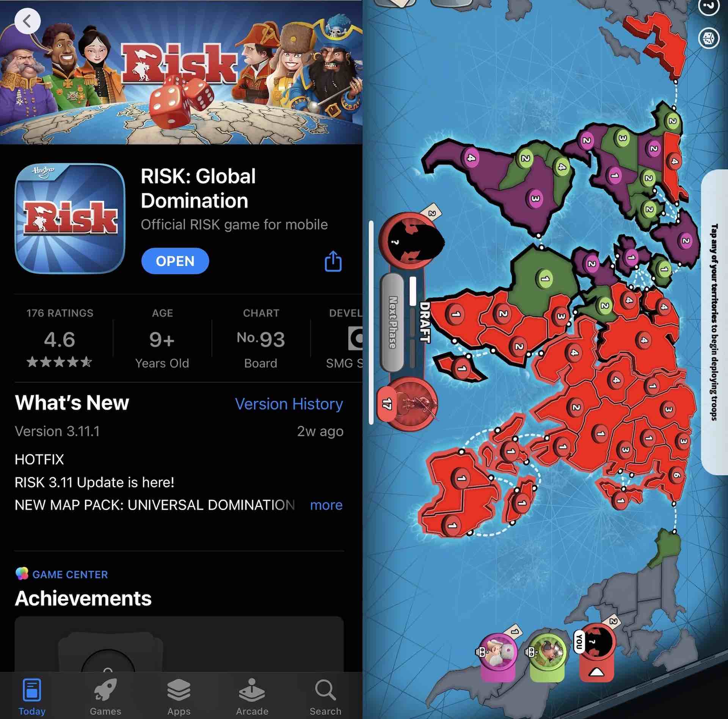This screenshot has width=728, height=719.
Task: Tap the back arrow in App Store header
Action: pos(26,20)
